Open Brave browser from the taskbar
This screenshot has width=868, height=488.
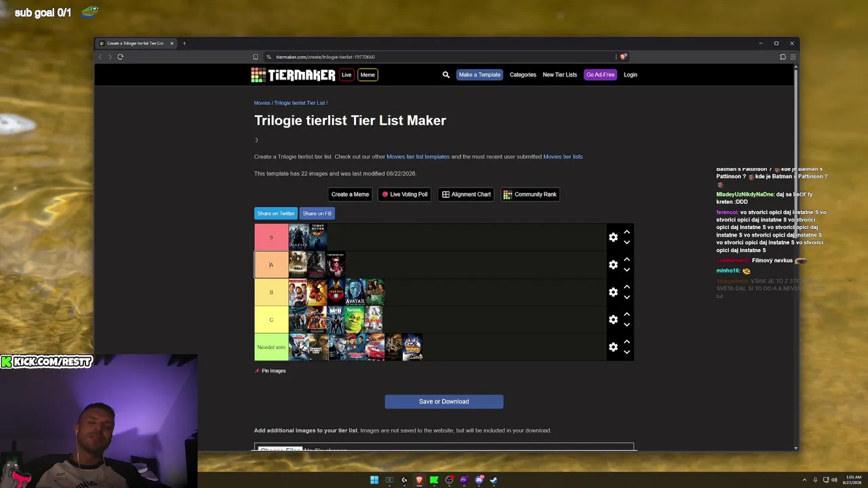[419, 480]
